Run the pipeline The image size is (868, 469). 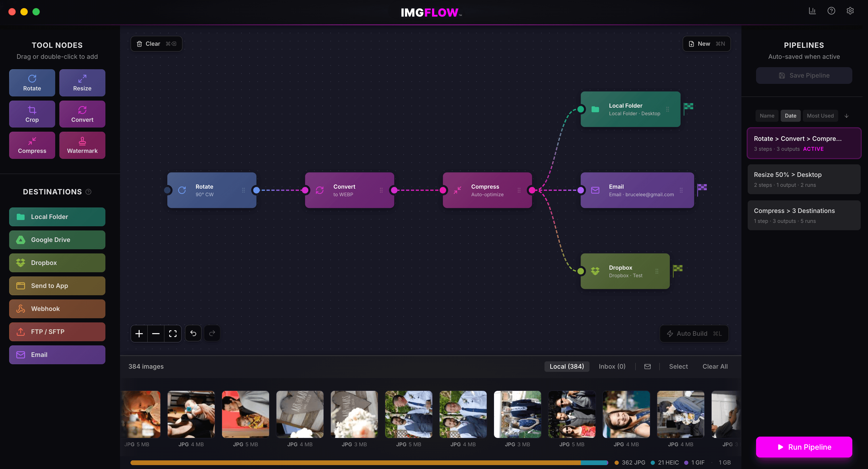804,447
